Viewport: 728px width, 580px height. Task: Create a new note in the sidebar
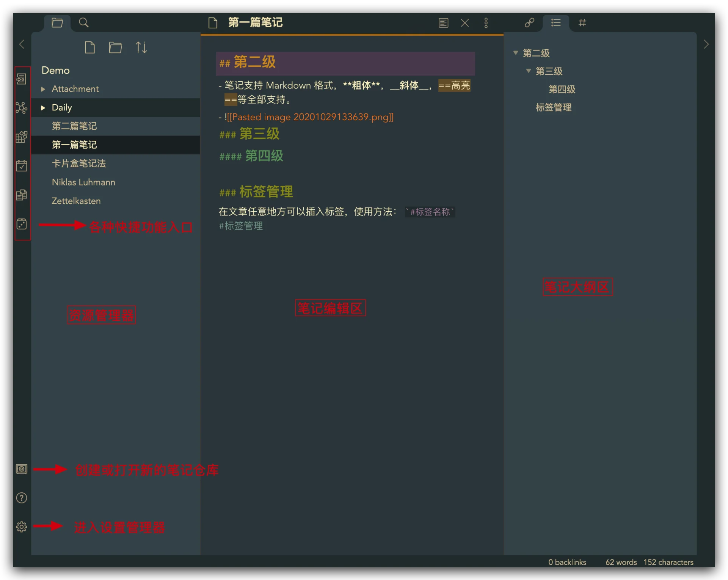pyautogui.click(x=90, y=47)
